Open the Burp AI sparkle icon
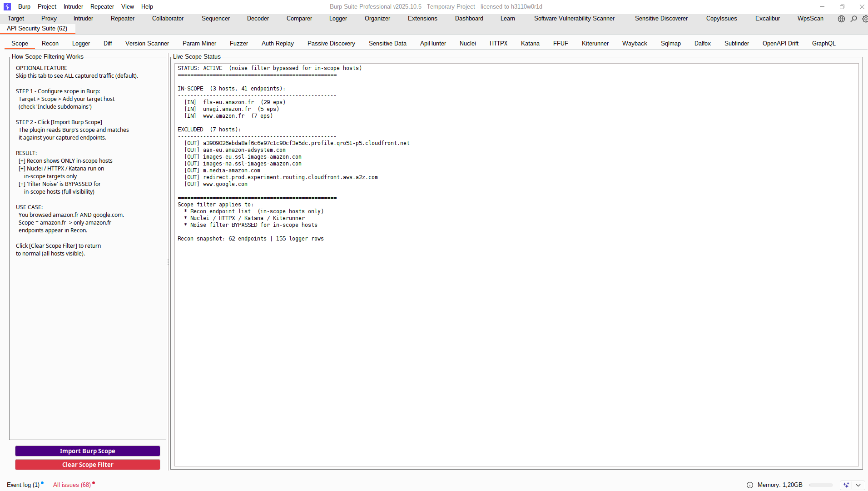The height and width of the screenshot is (491, 868). [x=846, y=485]
